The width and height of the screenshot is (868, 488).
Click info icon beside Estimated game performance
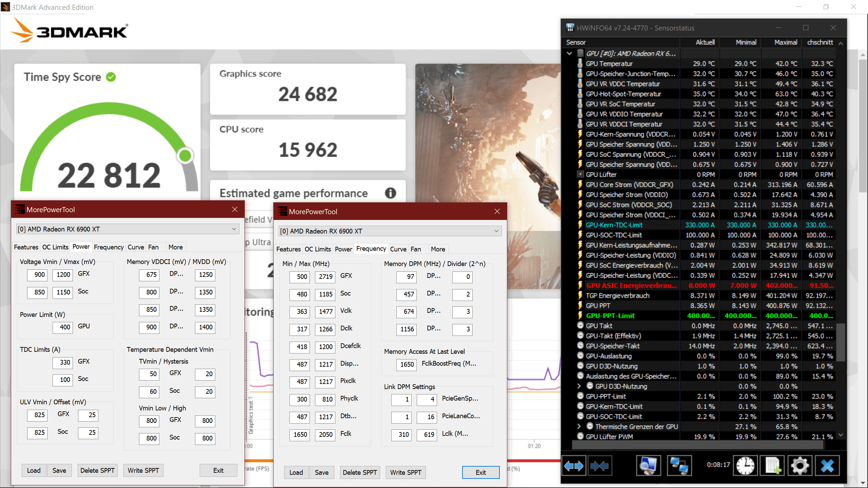tap(390, 193)
